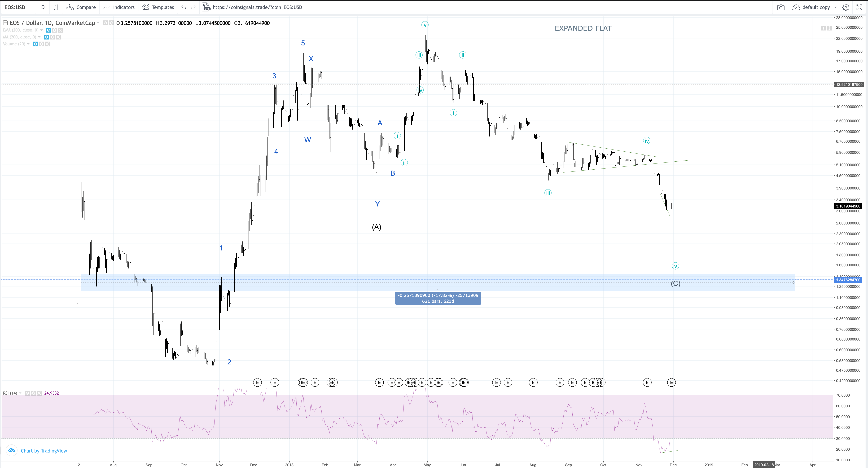Open EOS / Dollar series settings gear

click(111, 23)
